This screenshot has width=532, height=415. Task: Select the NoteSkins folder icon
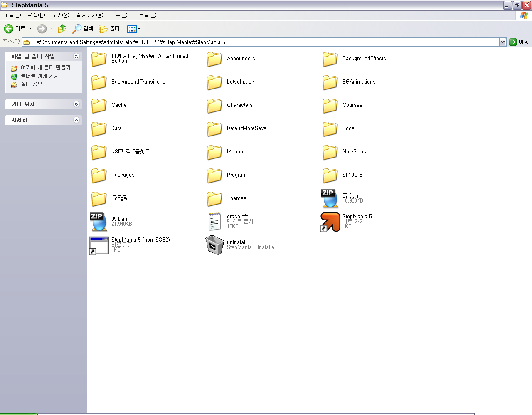pyautogui.click(x=330, y=152)
